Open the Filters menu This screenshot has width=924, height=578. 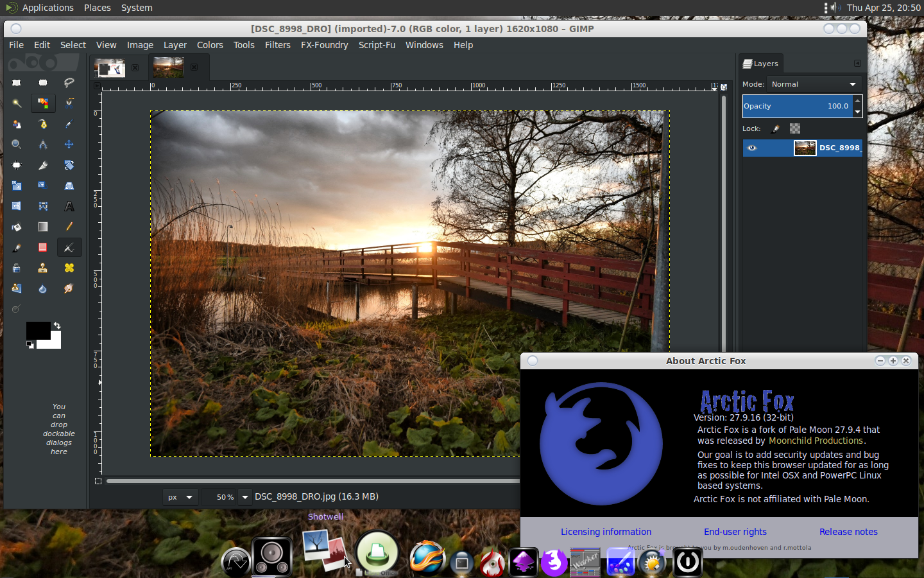[x=277, y=45]
